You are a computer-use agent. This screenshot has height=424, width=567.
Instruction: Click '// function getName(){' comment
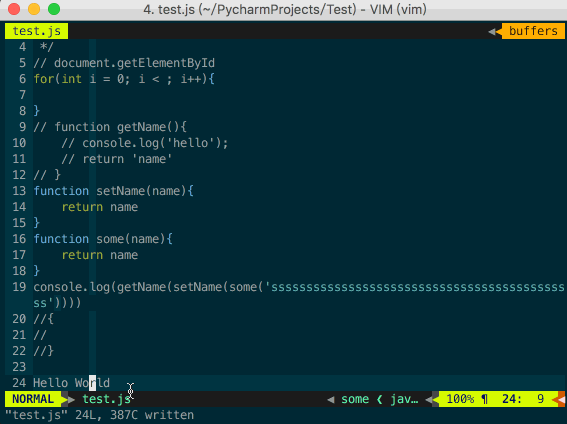click(x=110, y=127)
